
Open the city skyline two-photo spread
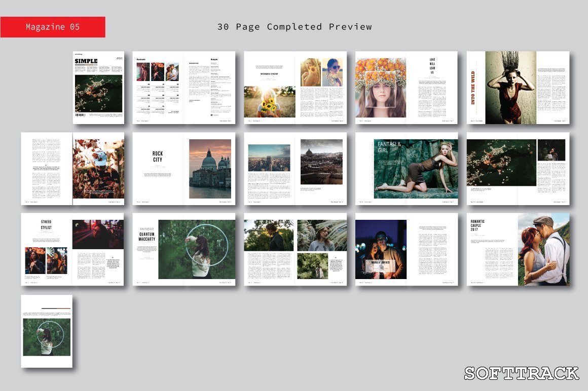tap(295, 169)
